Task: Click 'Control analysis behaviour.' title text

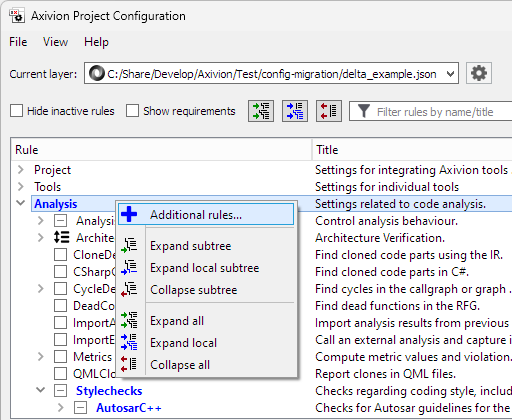Action: 387,221
